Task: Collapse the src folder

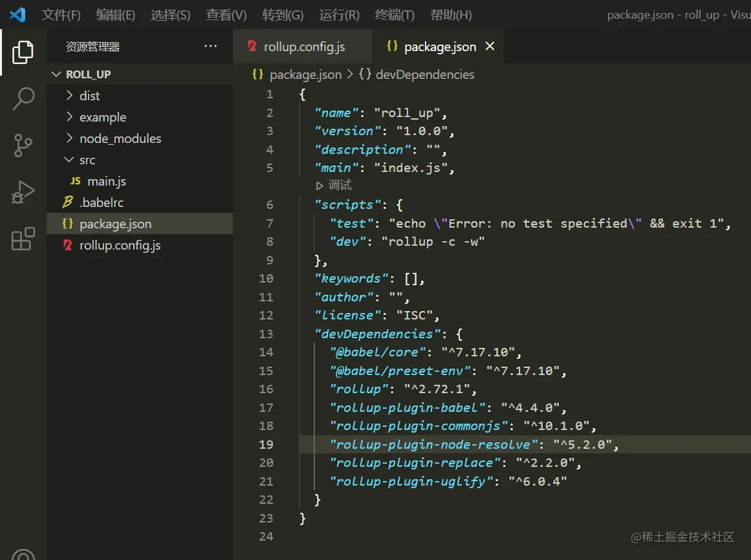Action: point(69,159)
